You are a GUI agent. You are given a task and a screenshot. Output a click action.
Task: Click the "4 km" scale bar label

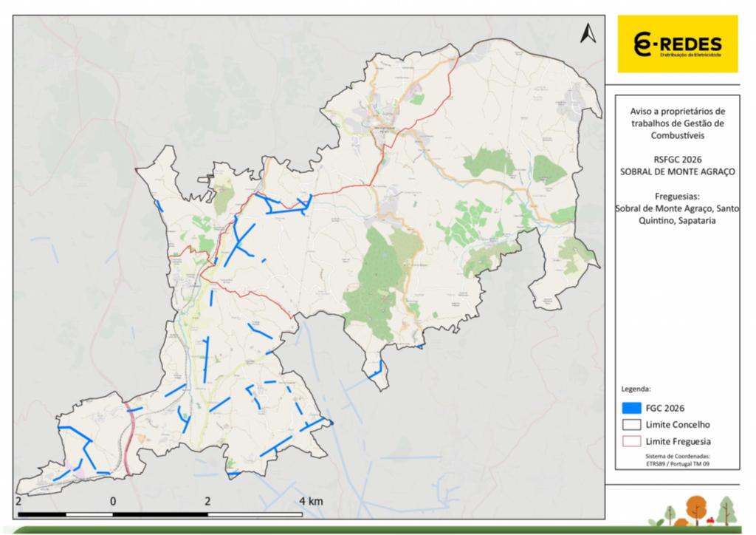point(311,502)
